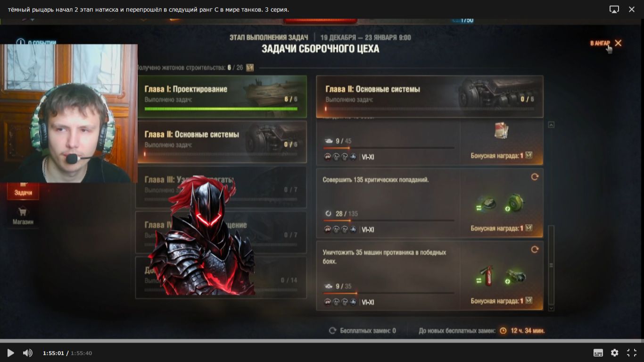Return to hangar via В ангар
The height and width of the screenshot is (362, 644).
pos(606,43)
